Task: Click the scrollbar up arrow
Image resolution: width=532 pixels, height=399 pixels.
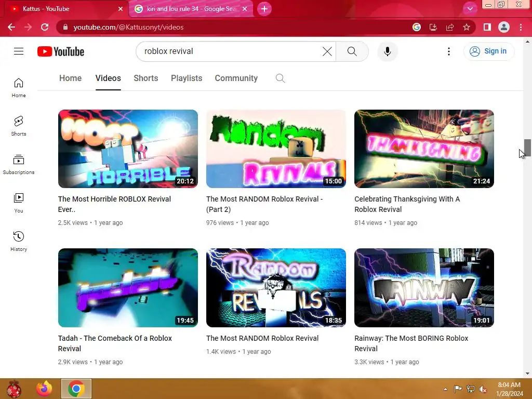Action: pyautogui.click(x=527, y=42)
